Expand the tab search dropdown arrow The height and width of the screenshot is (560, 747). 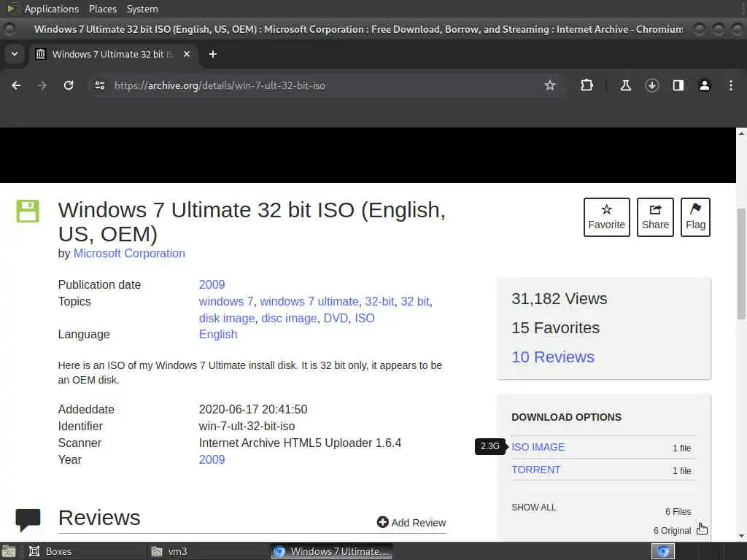[x=15, y=54]
